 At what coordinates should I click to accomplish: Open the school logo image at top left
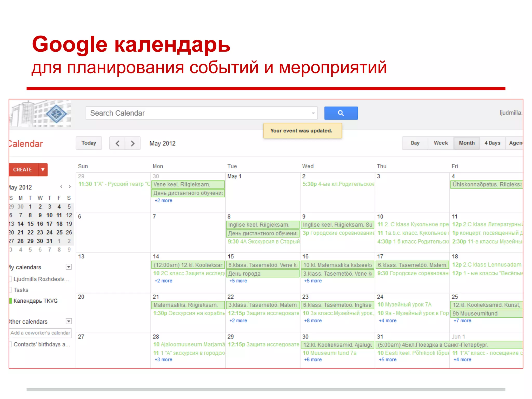[x=41, y=114]
